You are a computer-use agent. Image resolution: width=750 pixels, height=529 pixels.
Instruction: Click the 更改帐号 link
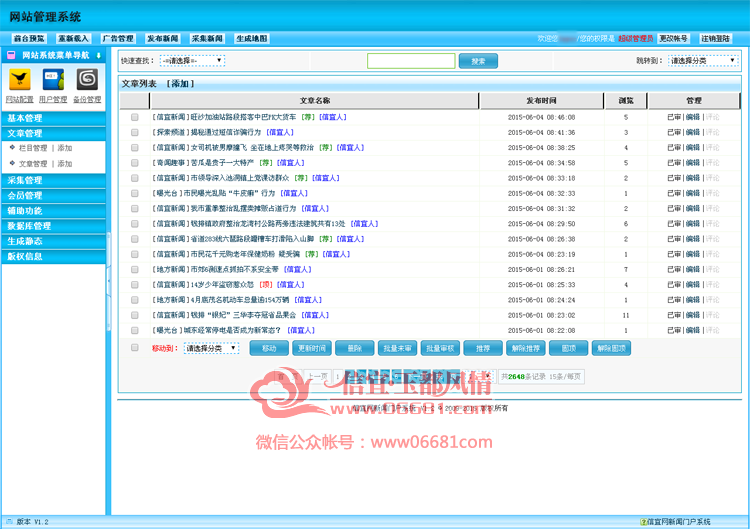coord(673,39)
